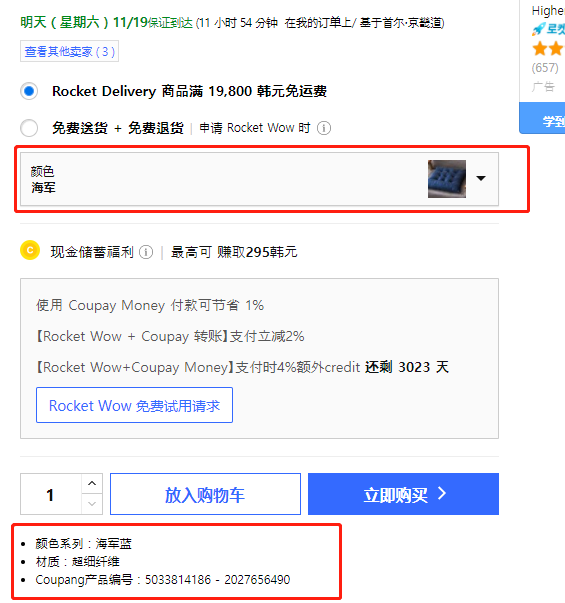Increase quantity with the up arrow
Viewport: 565px width, 603px height.
coord(92,483)
